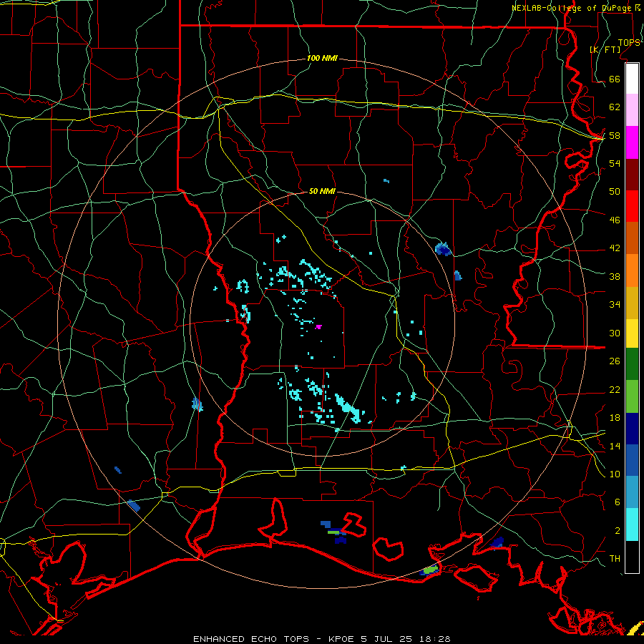Click the 62 legend value
Image resolution: width=644 pixels, height=644 pixels.
(x=615, y=107)
